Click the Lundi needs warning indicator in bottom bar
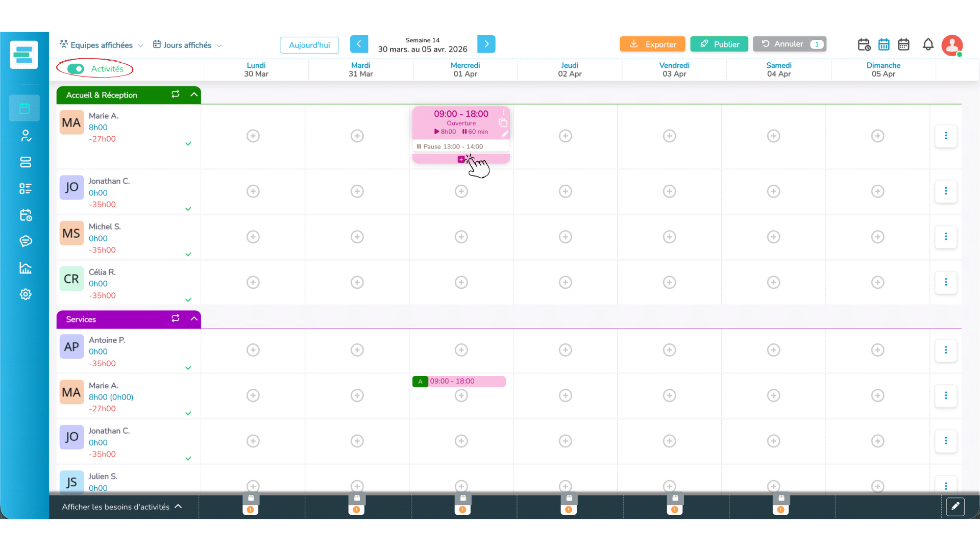This screenshot has width=980, height=551. coord(251,510)
